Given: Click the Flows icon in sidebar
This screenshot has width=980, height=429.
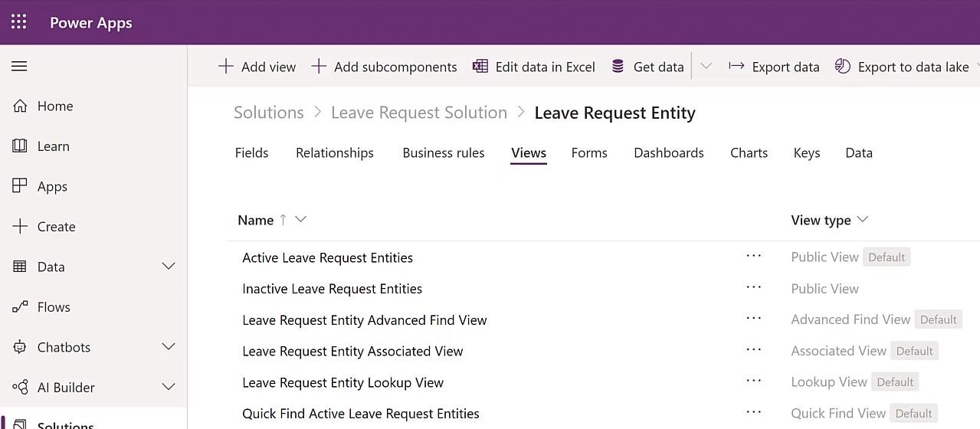Looking at the screenshot, I should pyautogui.click(x=20, y=307).
